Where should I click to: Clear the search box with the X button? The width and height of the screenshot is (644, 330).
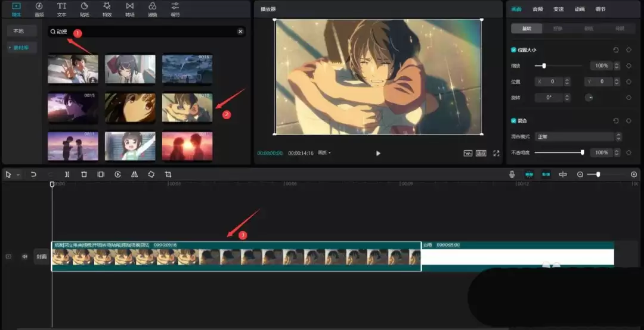click(x=240, y=31)
